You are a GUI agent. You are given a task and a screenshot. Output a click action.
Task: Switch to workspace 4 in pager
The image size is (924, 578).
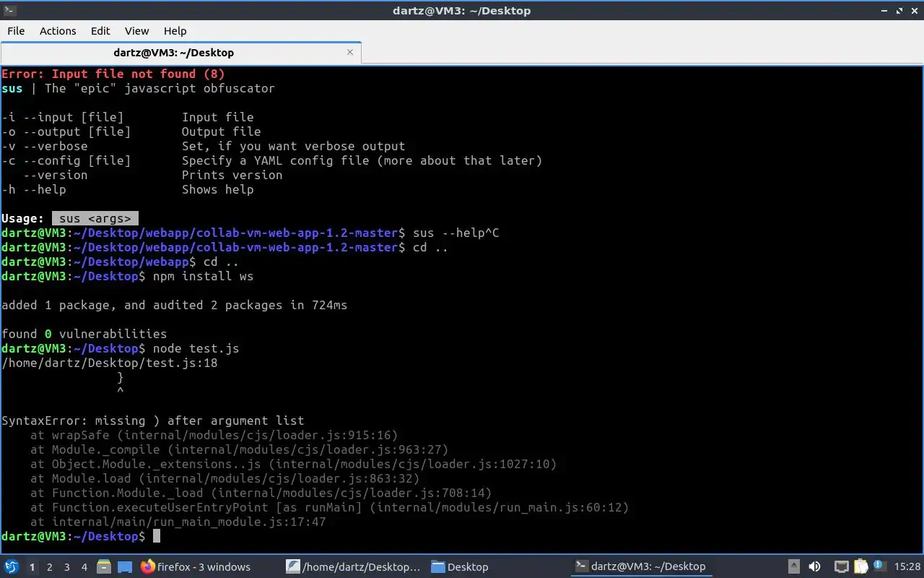[x=84, y=567]
